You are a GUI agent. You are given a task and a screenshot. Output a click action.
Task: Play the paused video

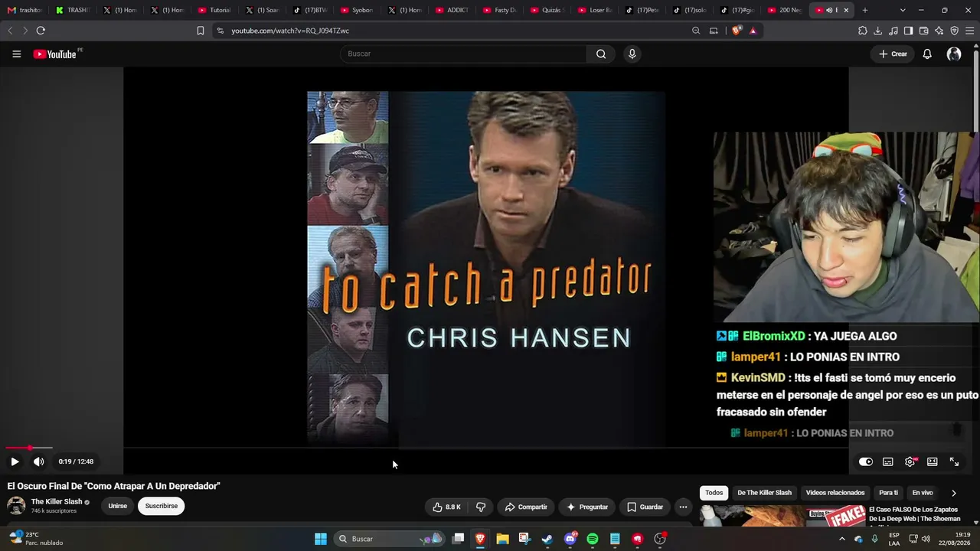[x=15, y=461]
